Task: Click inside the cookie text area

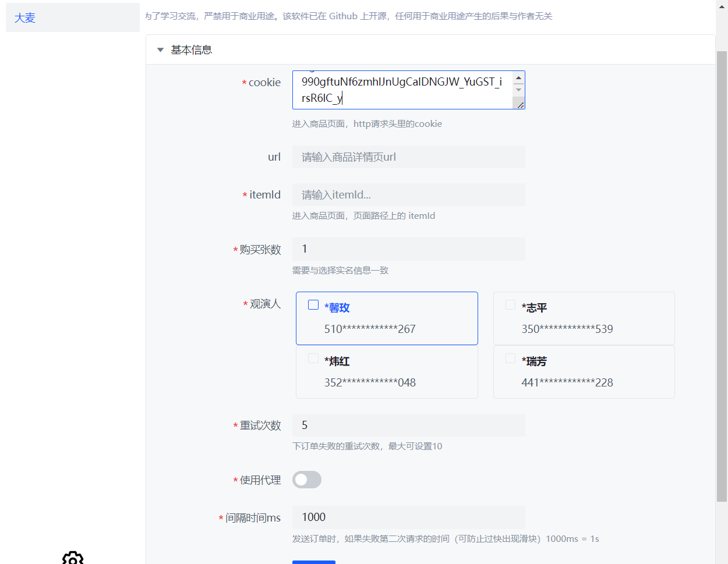Action: [402, 90]
